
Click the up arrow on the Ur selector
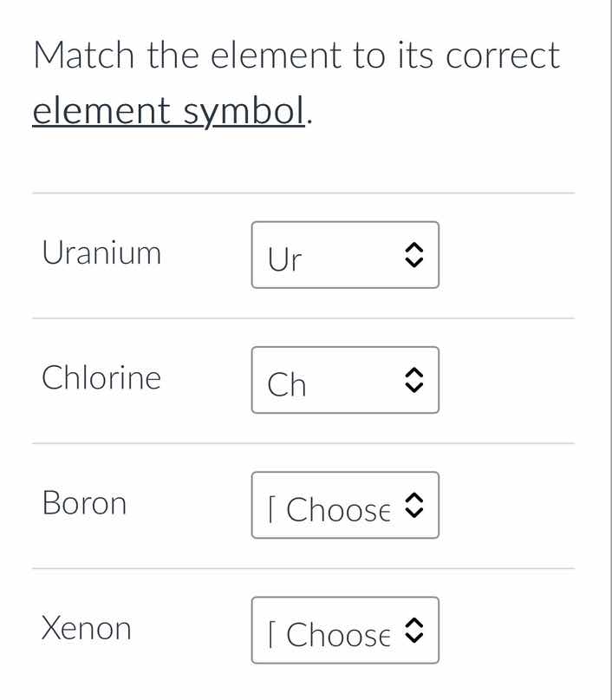(415, 249)
